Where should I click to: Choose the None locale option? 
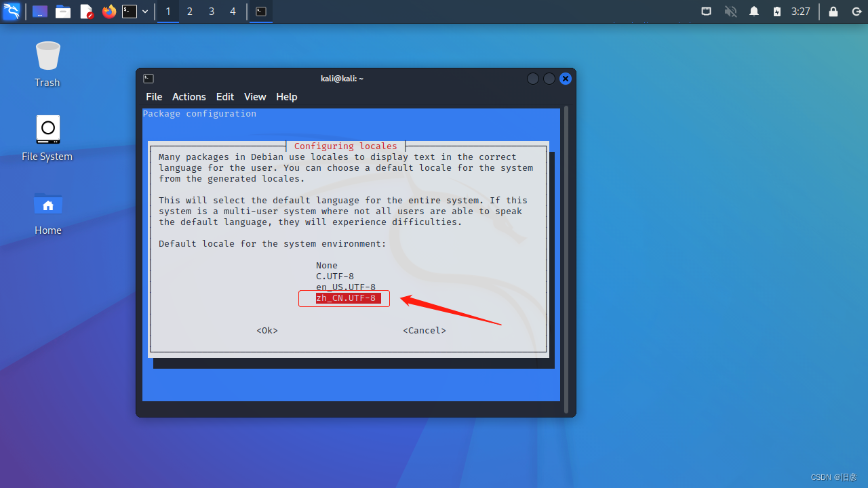click(x=327, y=266)
